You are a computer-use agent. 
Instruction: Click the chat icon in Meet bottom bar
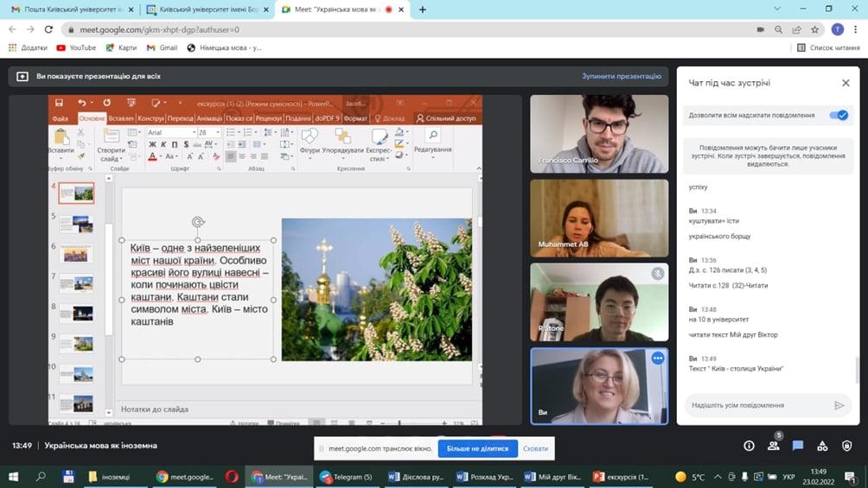point(798,446)
